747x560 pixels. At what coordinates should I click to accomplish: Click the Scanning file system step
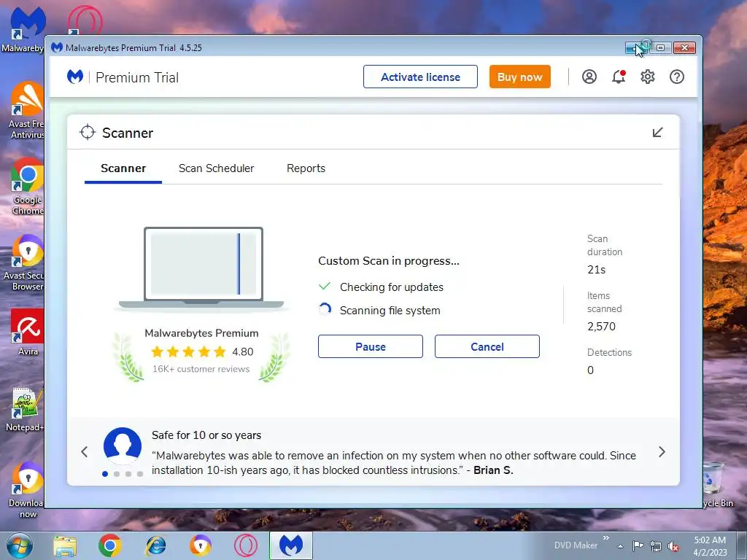(x=390, y=311)
